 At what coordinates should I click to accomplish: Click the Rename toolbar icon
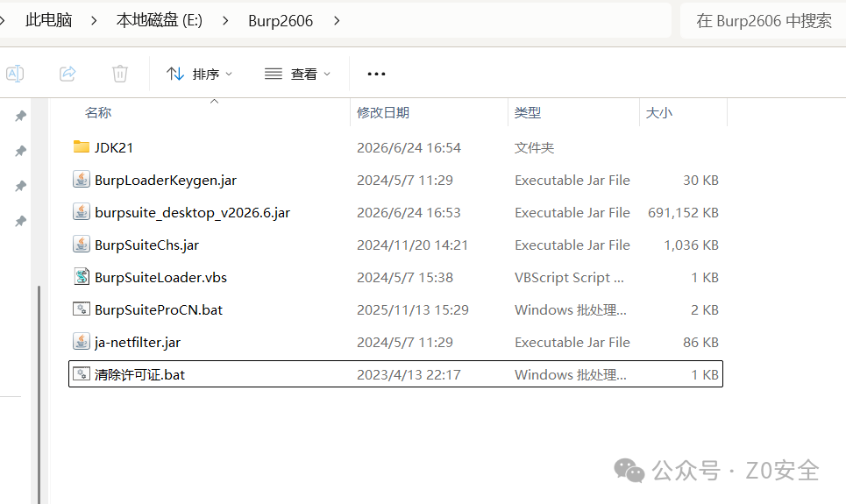(x=15, y=74)
